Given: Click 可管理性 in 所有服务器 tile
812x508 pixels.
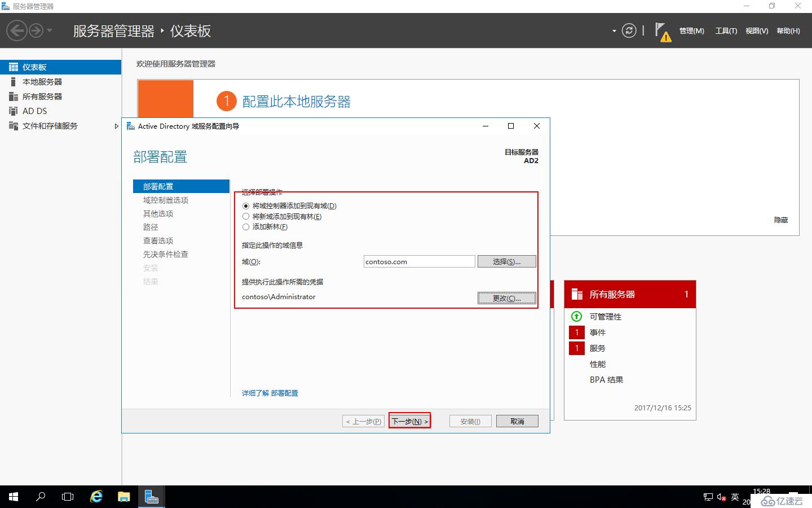Looking at the screenshot, I should [x=606, y=317].
